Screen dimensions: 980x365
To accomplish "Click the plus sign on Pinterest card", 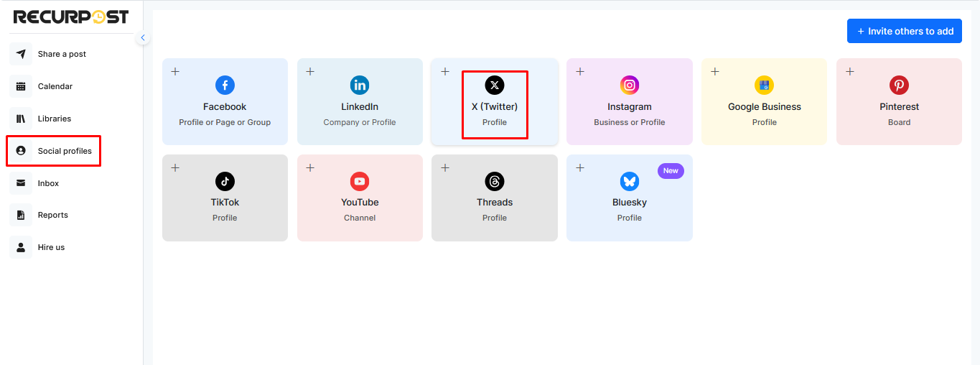I will [850, 71].
